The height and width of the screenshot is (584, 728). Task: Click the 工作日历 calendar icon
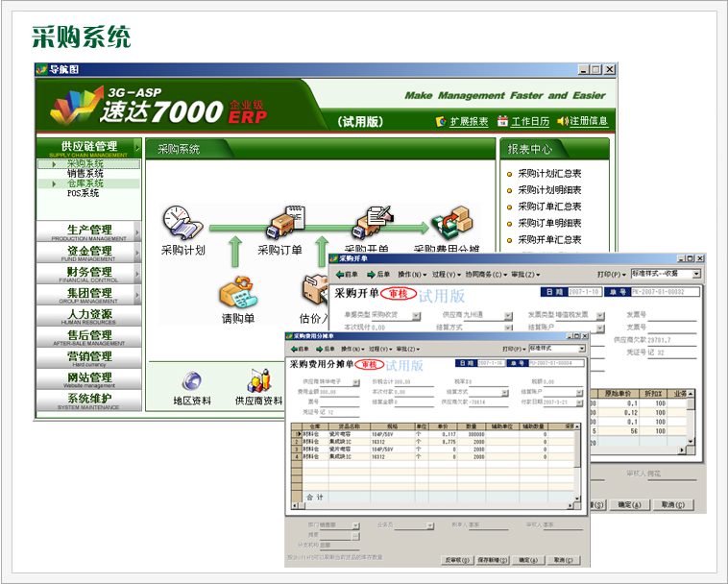point(502,121)
